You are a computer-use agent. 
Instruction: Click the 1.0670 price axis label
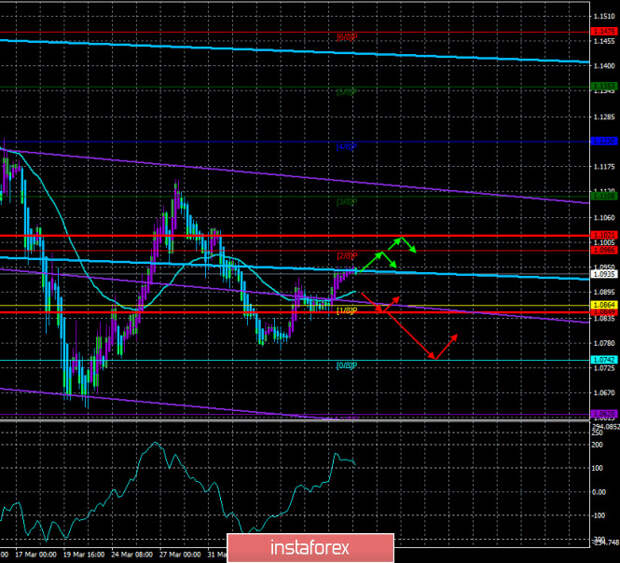pos(605,393)
